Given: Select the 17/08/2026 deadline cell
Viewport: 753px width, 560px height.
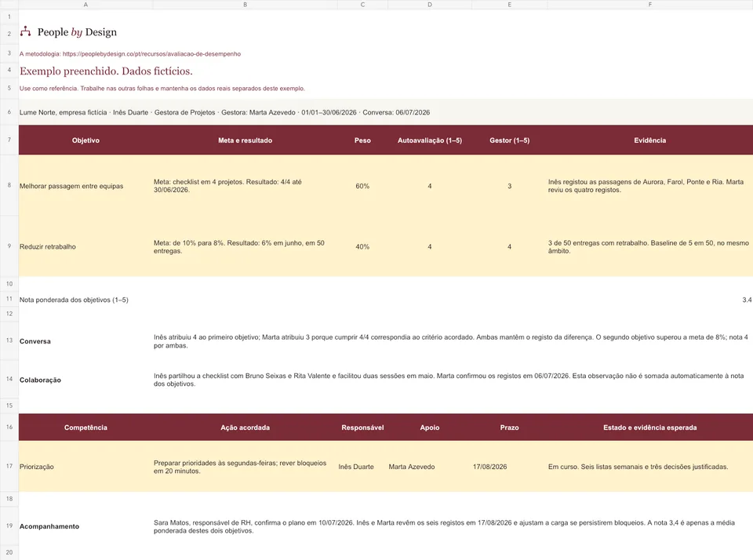Looking at the screenshot, I should (x=510, y=467).
